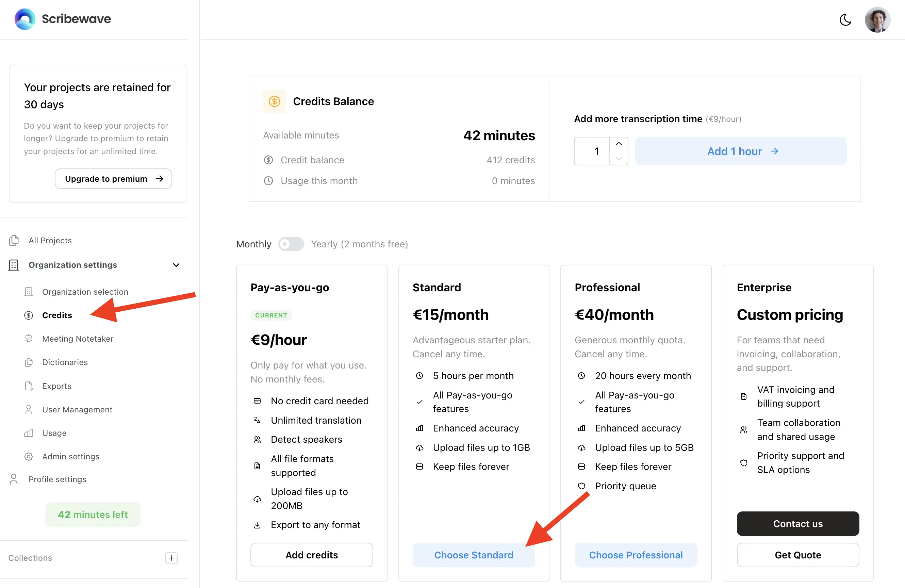Image resolution: width=905 pixels, height=588 pixels.
Task: Click Get Quote button
Action: pyautogui.click(x=797, y=555)
